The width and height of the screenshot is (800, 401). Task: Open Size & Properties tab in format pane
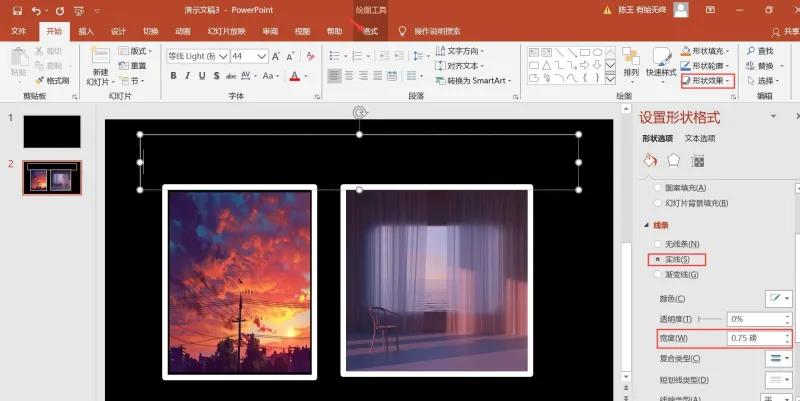tap(697, 161)
